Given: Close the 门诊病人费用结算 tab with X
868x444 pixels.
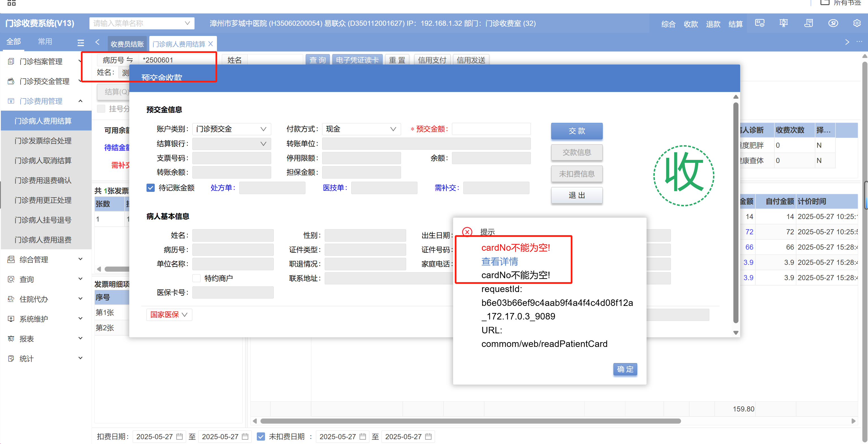Looking at the screenshot, I should 211,44.
